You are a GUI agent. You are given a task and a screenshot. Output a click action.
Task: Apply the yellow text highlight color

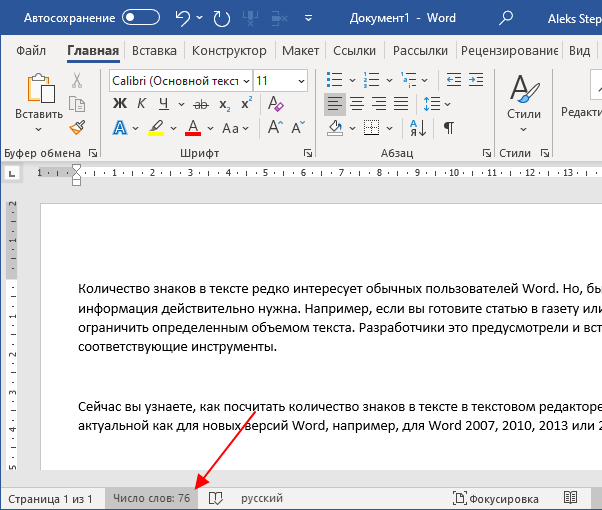pos(156,128)
